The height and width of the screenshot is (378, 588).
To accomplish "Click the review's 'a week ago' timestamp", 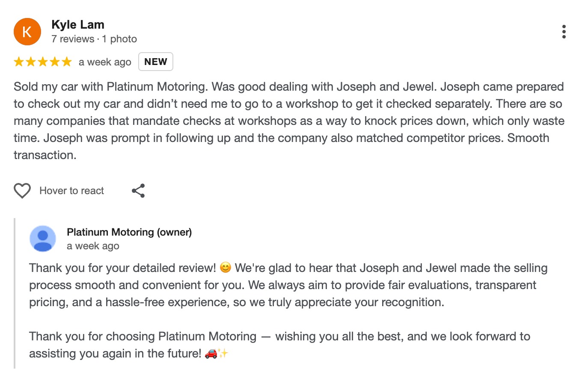I will [x=105, y=62].
